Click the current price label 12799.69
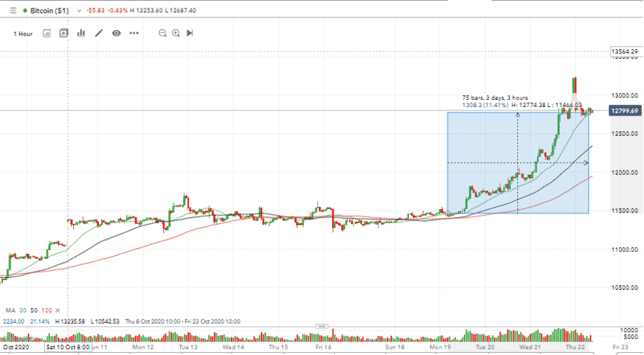 (625, 111)
